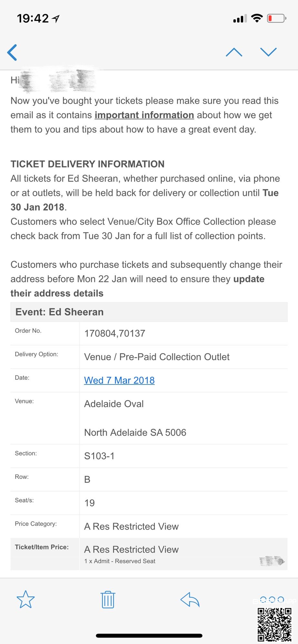Tap the section value S103-1
Screen dimensions: 298x644
pyautogui.click(x=99, y=456)
